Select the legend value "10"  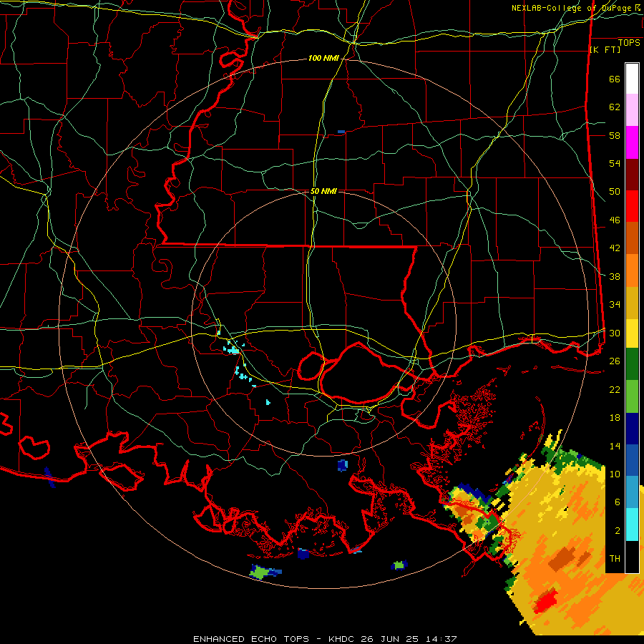(x=615, y=474)
